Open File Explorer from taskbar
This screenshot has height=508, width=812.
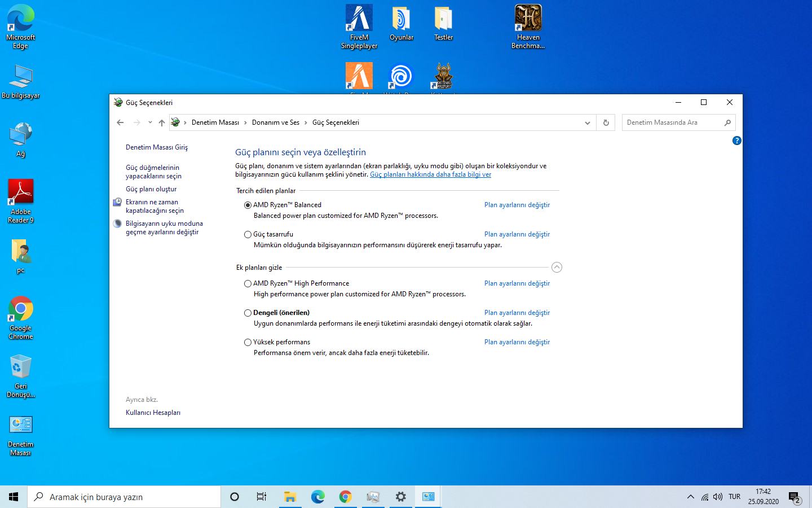point(290,497)
